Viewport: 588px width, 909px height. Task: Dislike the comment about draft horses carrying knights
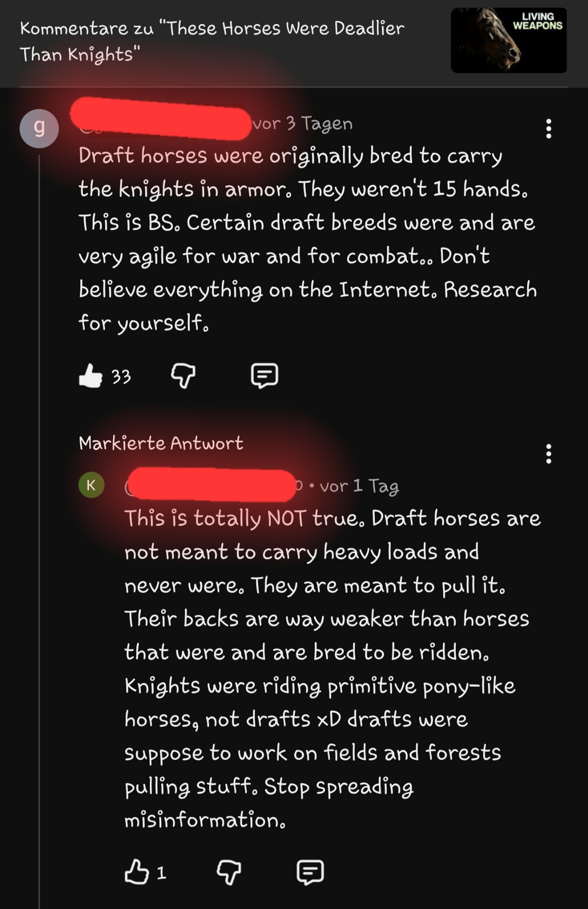click(x=183, y=376)
